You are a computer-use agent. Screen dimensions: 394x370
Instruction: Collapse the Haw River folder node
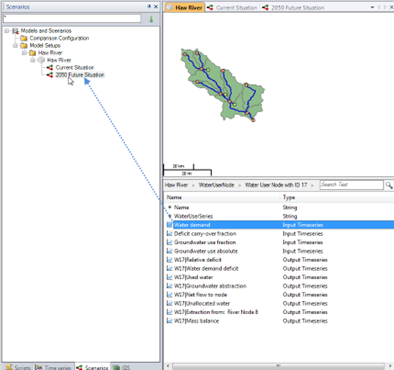(24, 53)
